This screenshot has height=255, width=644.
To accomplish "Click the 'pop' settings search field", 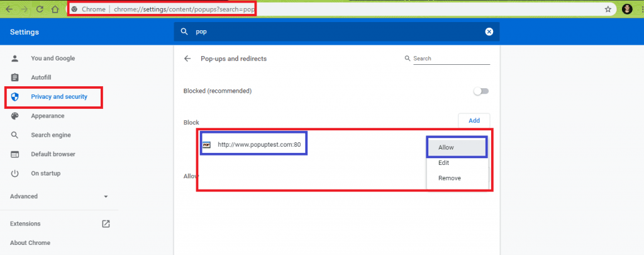I will [337, 31].
